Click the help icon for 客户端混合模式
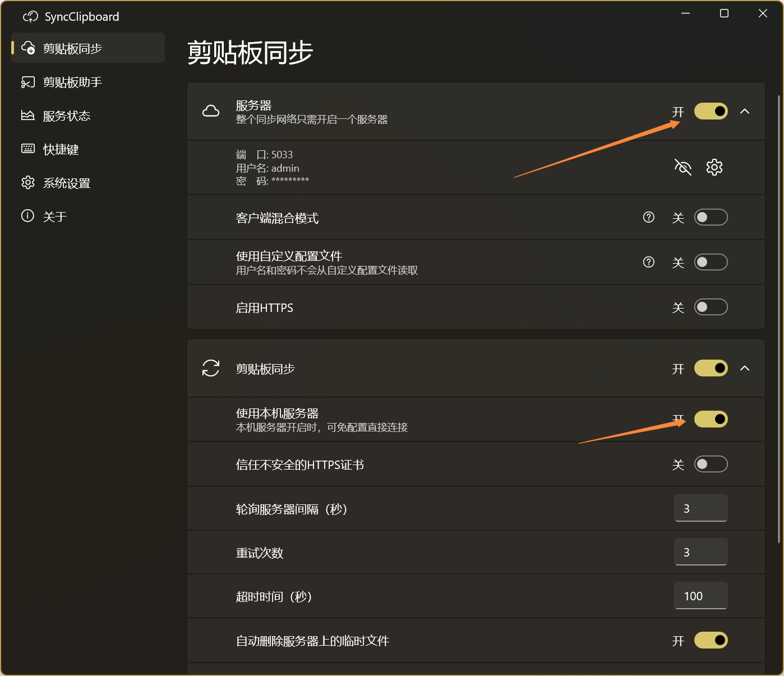 pos(648,217)
